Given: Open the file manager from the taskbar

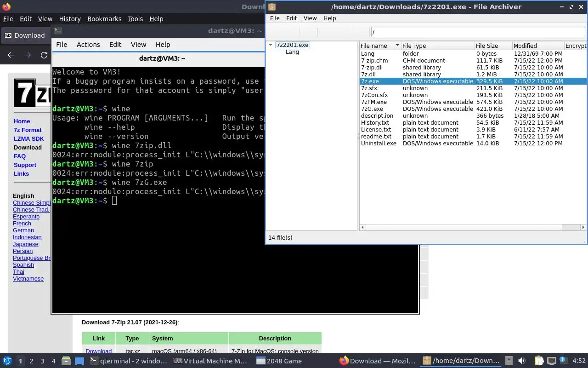Looking at the screenshot, I should (x=66, y=361).
